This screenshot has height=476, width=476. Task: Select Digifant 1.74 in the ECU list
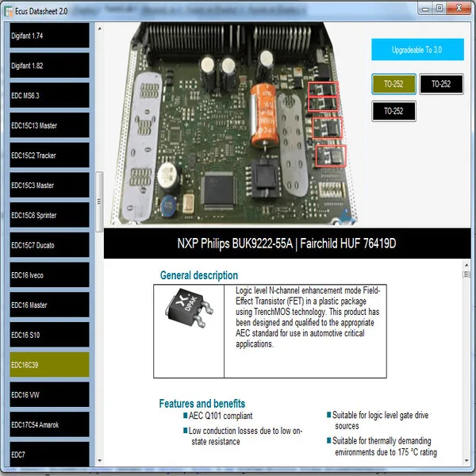pos(49,36)
